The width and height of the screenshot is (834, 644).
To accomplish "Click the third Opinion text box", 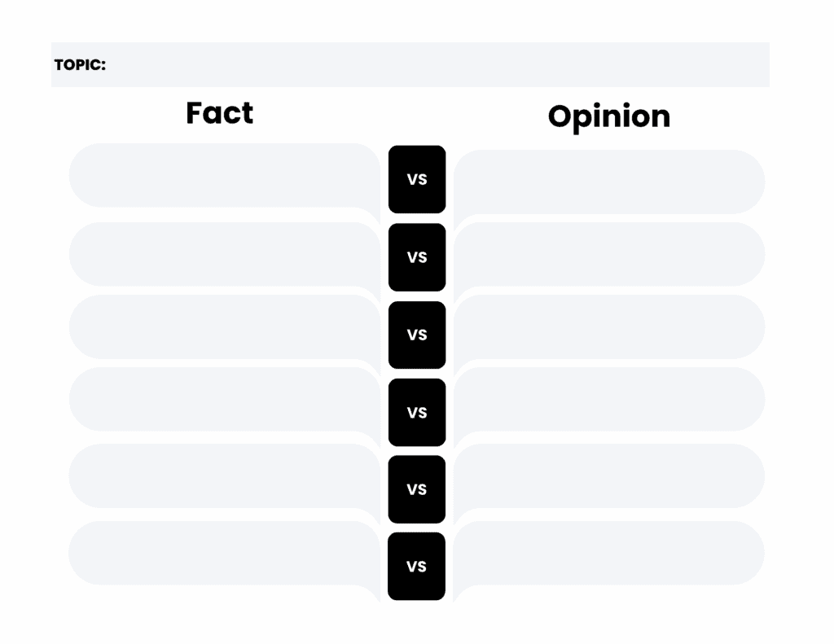I will click(609, 327).
